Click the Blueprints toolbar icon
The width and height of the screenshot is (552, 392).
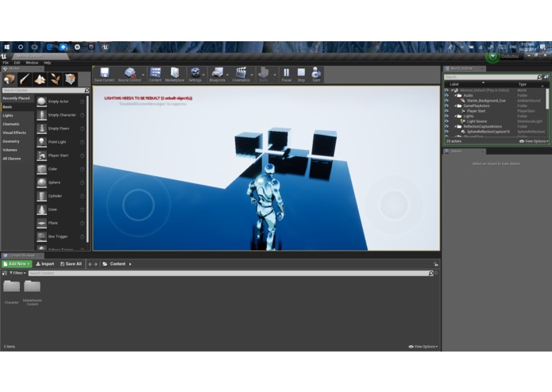217,75
